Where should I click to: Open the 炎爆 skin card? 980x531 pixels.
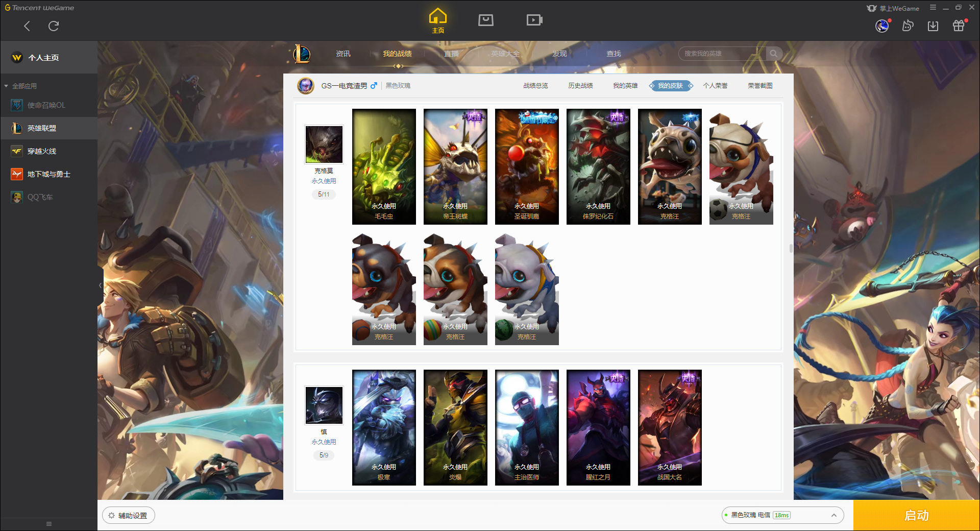point(455,427)
